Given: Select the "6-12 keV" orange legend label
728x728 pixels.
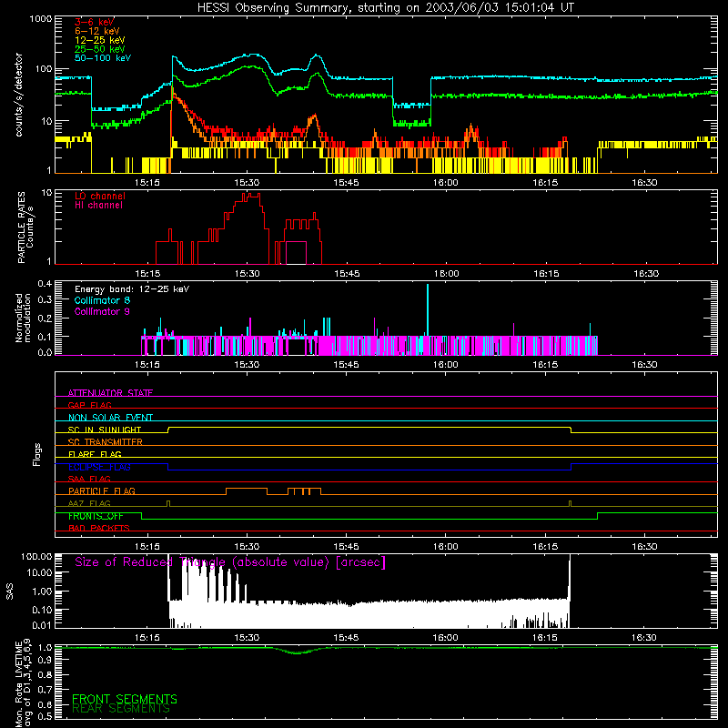Looking at the screenshot, I should click(97, 31).
